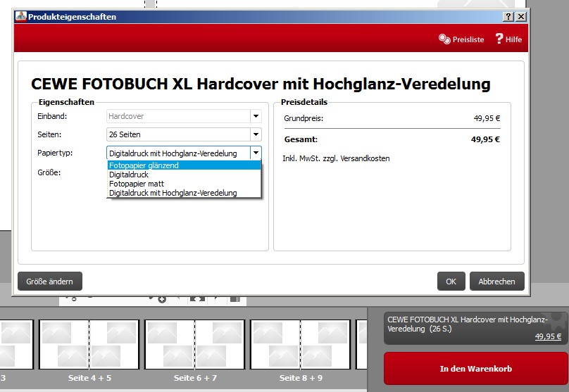Select Seite 4 + 5 thumbnail
Screen dimensions: 569x392
(89, 345)
